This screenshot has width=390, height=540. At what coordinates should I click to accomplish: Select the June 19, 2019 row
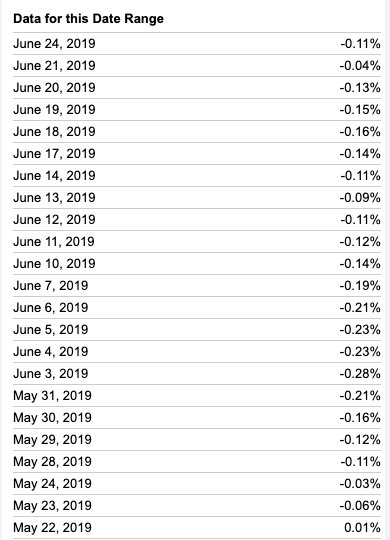197,110
